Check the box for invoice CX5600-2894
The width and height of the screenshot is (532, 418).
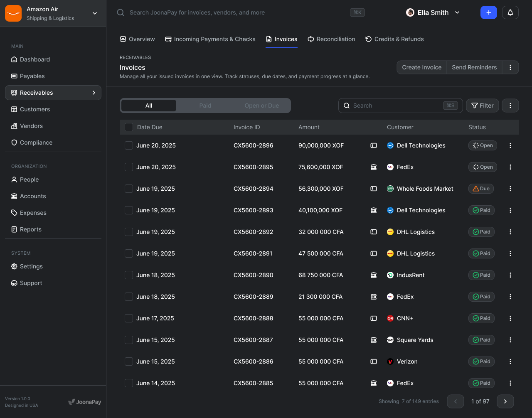point(129,189)
